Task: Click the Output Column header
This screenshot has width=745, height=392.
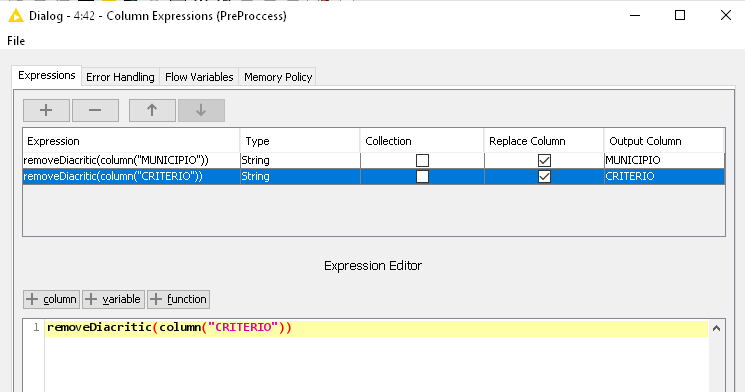Action: [664, 141]
